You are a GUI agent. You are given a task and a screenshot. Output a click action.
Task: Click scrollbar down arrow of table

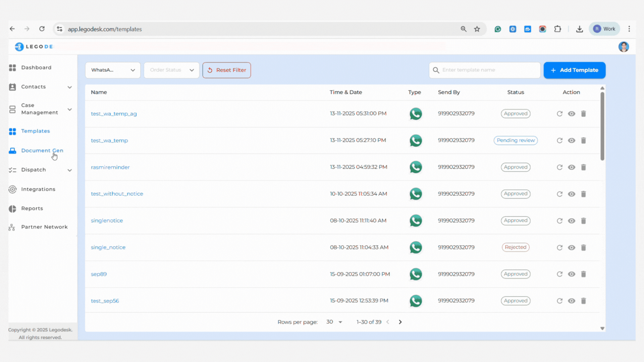coord(602,328)
